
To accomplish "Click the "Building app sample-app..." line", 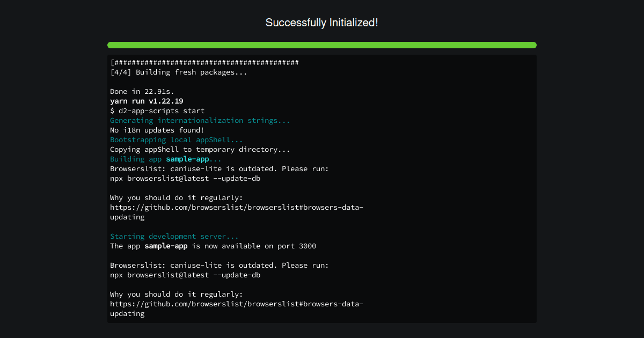I will 166,159.
